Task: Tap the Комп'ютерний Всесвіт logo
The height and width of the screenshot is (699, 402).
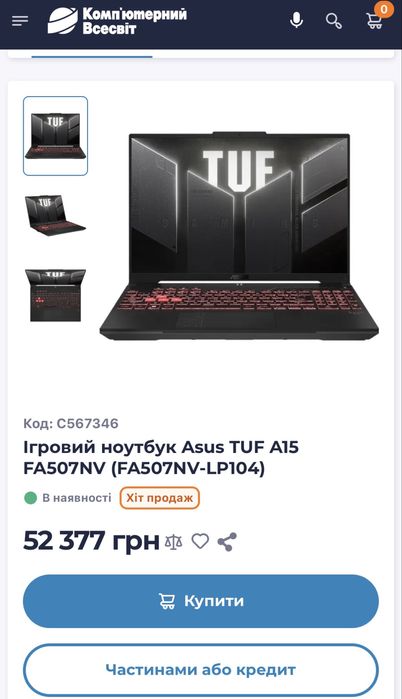Action: click(x=117, y=21)
